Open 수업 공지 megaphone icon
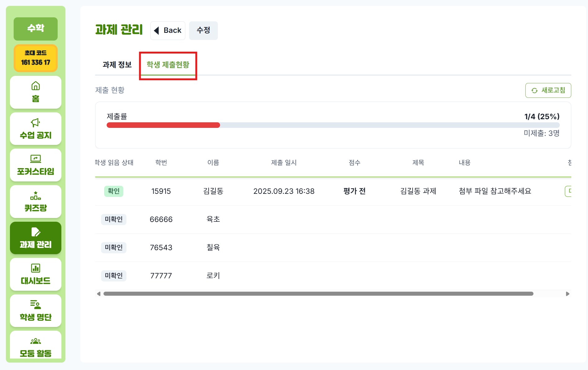The width and height of the screenshot is (588, 370). pyautogui.click(x=36, y=123)
